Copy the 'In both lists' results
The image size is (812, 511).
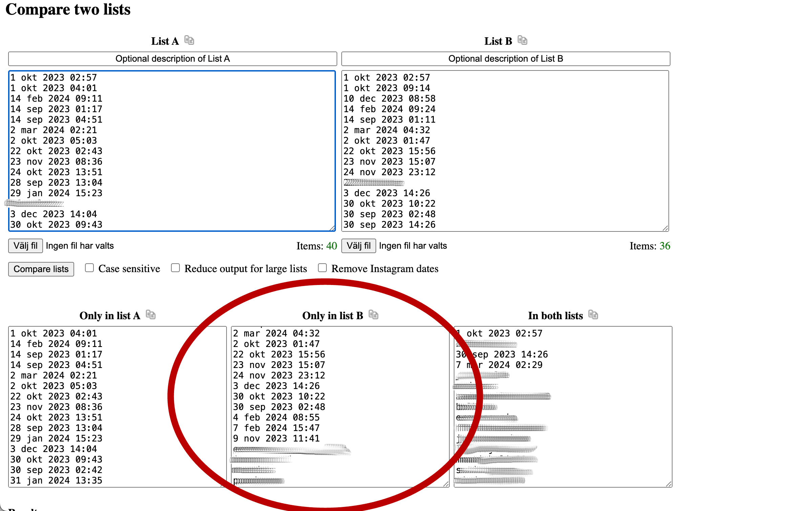(x=593, y=315)
